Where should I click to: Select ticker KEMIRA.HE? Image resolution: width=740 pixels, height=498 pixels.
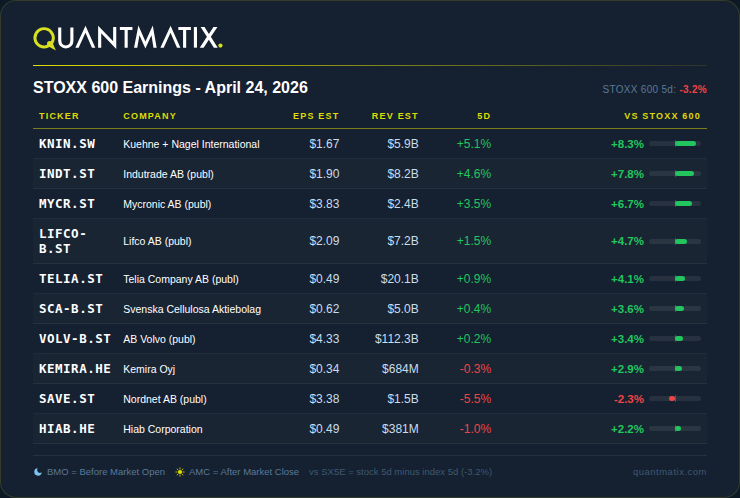pos(75,369)
